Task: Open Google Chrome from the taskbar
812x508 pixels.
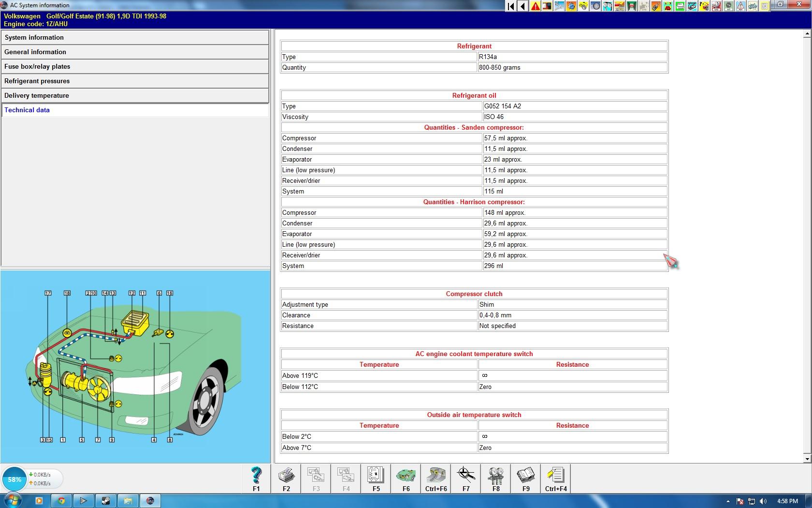Action: pyautogui.click(x=61, y=501)
